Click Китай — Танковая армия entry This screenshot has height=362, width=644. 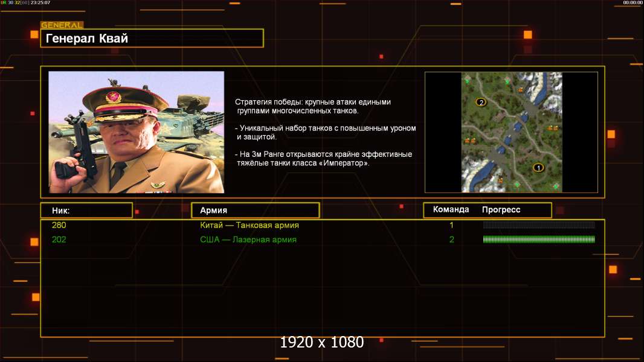tap(250, 225)
